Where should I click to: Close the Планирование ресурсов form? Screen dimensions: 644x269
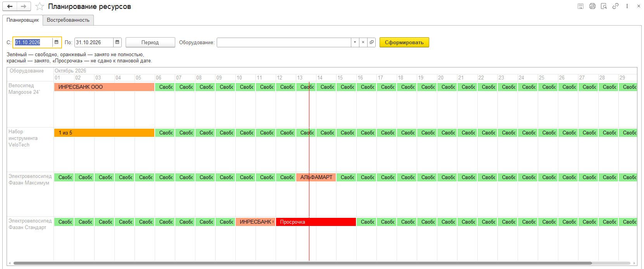[639, 6]
